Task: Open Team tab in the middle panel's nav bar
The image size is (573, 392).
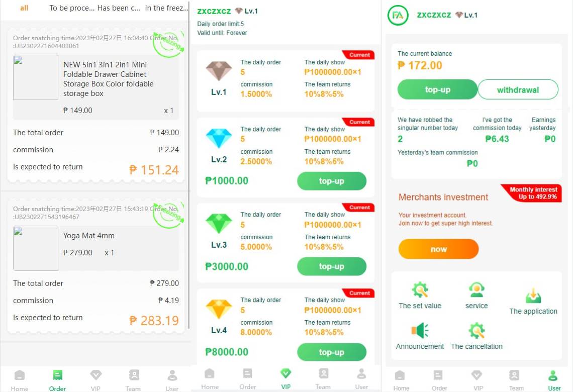Action: [x=323, y=379]
